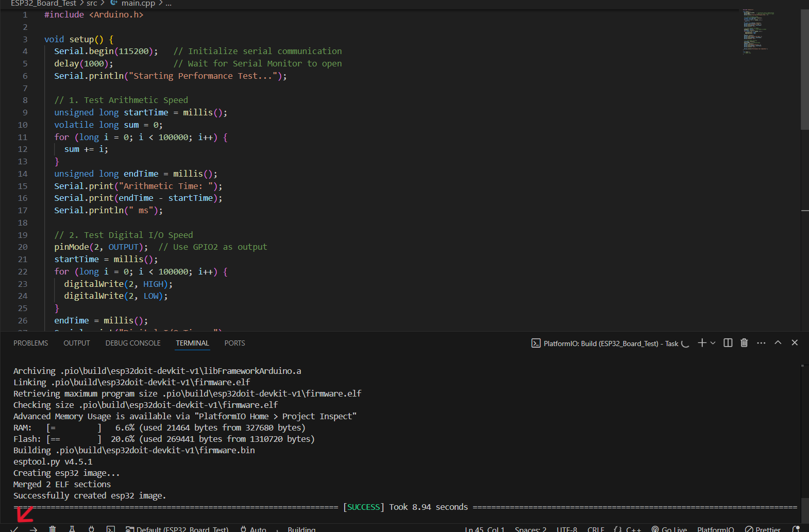Screen dimensions: 809x532
Task: Click 'volatile long sum = 0;' line
Action: (x=108, y=125)
